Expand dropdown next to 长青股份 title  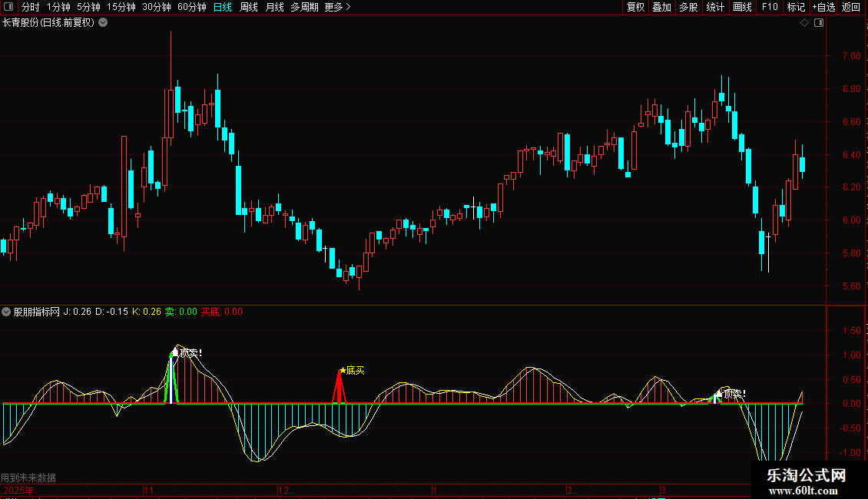(103, 23)
